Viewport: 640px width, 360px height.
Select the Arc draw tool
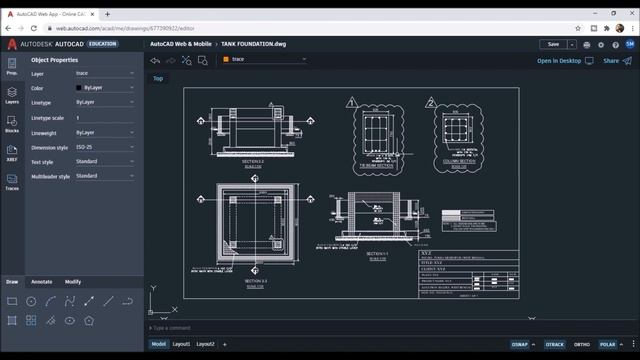click(50, 302)
